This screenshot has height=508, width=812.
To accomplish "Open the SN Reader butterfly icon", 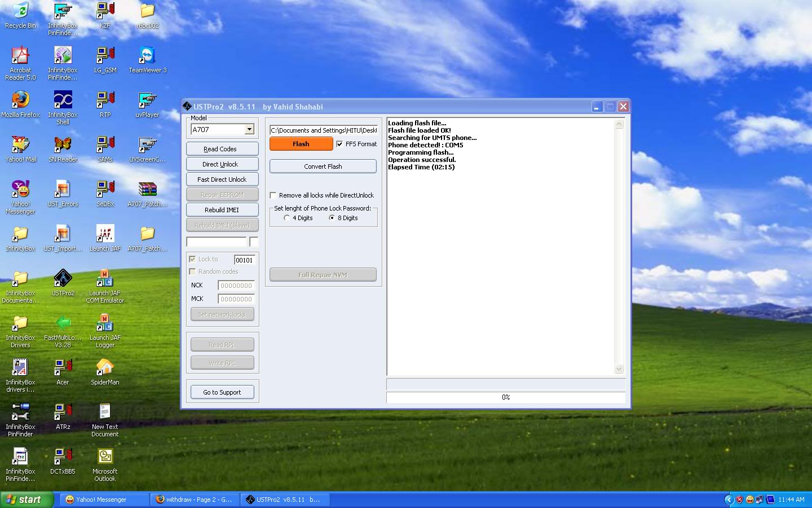I will 63,145.
